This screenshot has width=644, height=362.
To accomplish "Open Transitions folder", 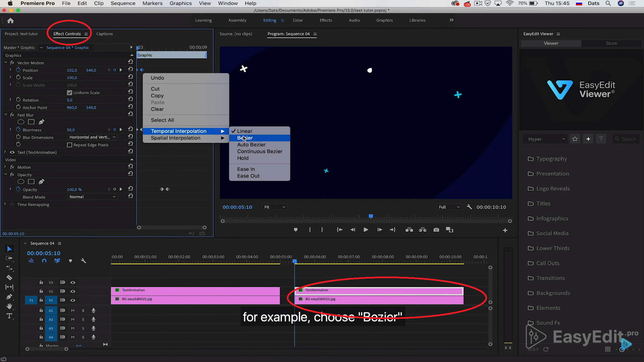I will click(550, 278).
